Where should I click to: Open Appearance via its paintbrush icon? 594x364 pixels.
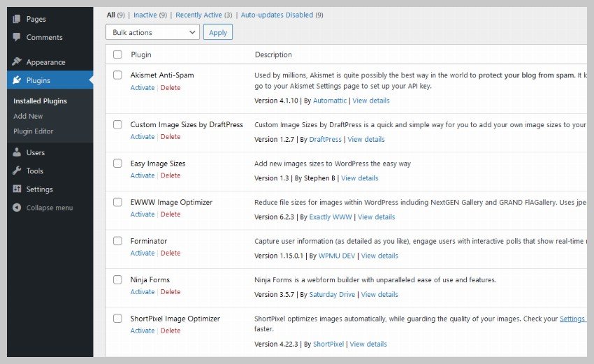17,62
